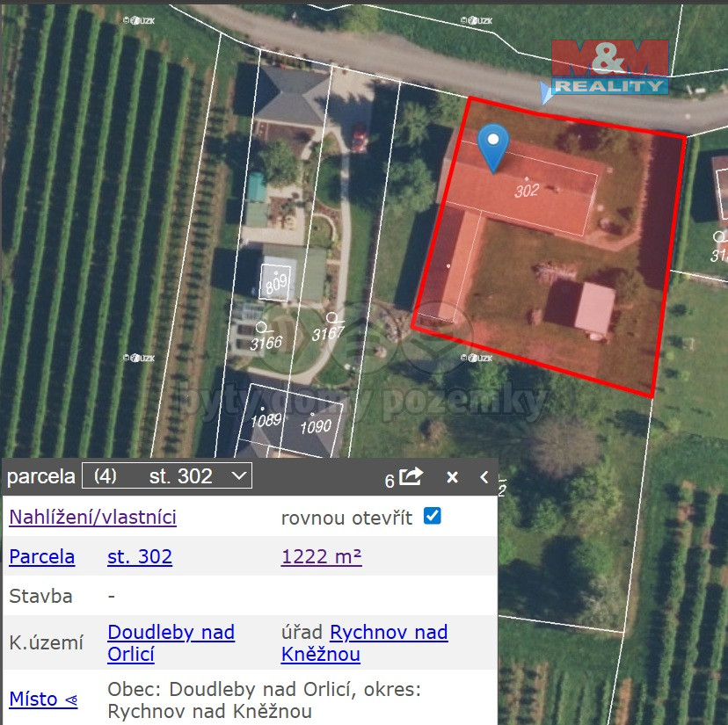Toggle the 'rovnou otevřít' checkbox
Screen dimensions: 728x725
432,516
